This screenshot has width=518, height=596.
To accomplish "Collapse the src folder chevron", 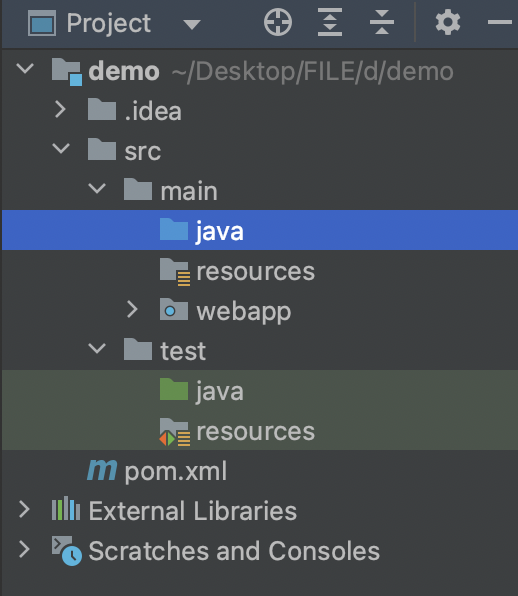I will (x=61, y=148).
